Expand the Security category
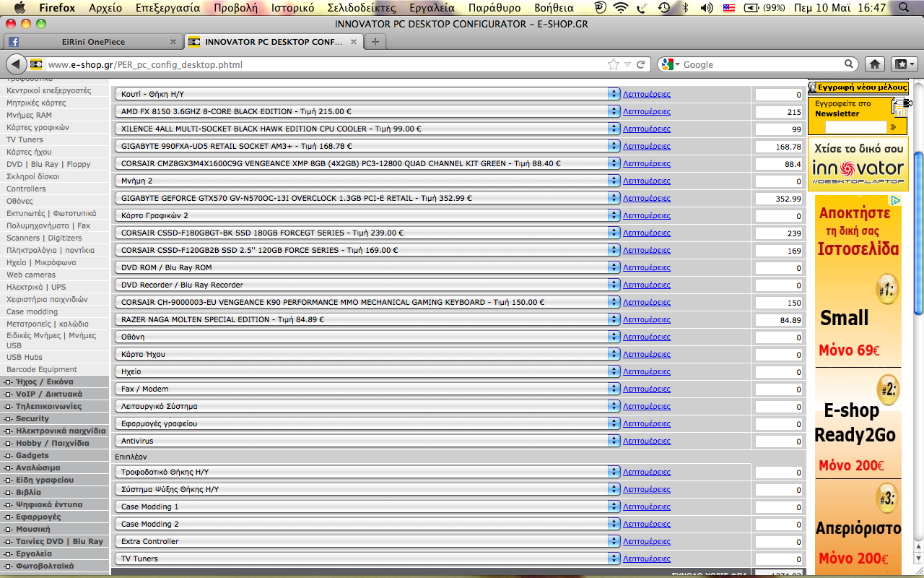 pyautogui.click(x=32, y=418)
